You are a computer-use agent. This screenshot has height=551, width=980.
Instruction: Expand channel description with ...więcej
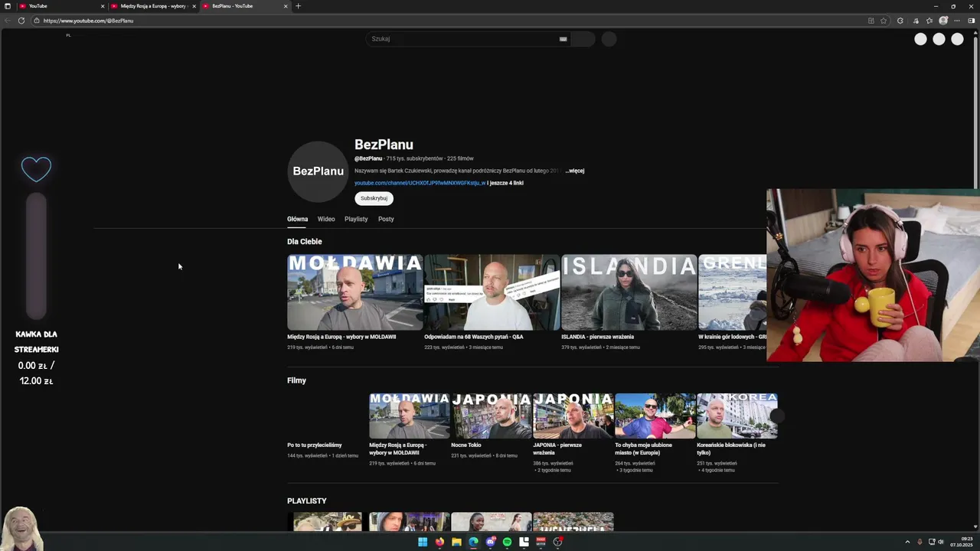click(x=575, y=171)
